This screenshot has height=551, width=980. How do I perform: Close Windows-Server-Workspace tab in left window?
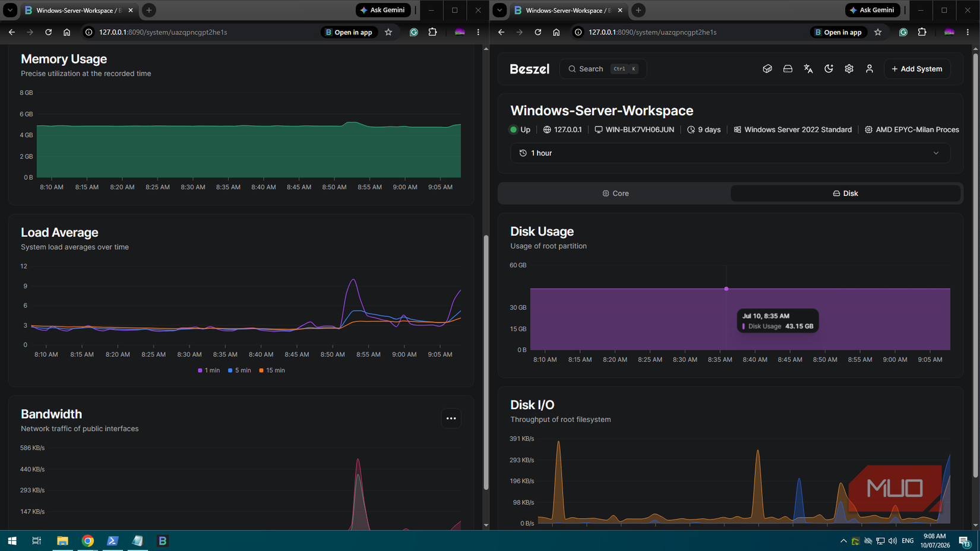coord(131,10)
